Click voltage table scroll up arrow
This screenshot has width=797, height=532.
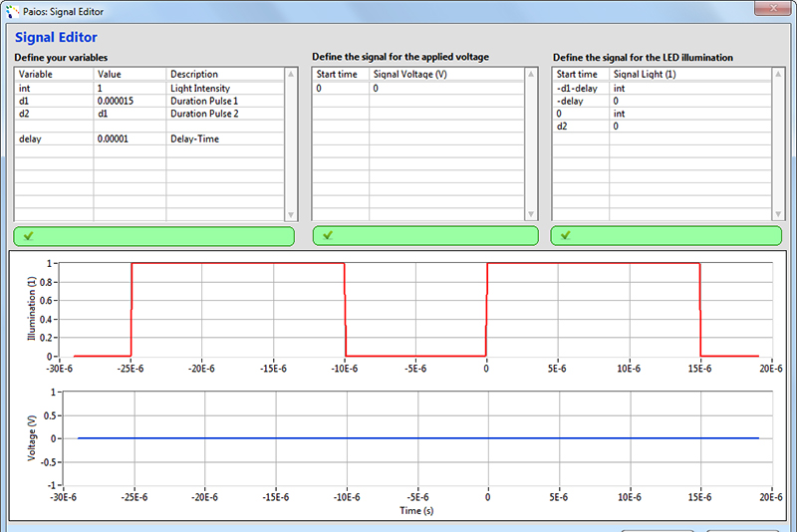531,74
